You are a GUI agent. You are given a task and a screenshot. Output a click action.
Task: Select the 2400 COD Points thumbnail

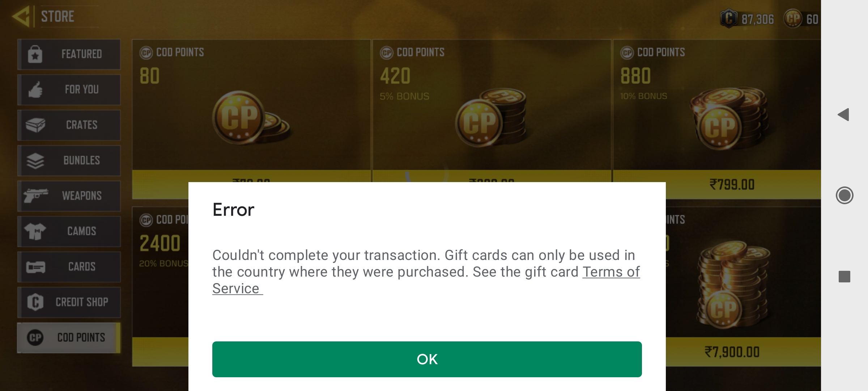click(161, 277)
